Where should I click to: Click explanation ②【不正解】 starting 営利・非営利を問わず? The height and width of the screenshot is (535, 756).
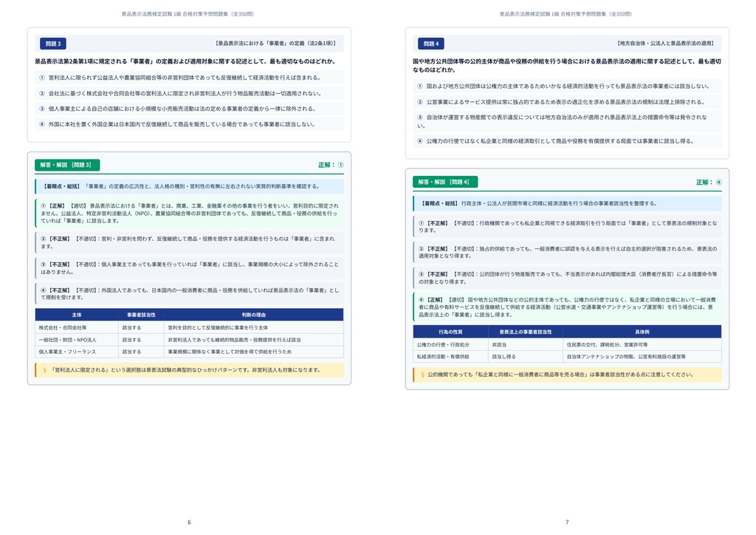(189, 242)
